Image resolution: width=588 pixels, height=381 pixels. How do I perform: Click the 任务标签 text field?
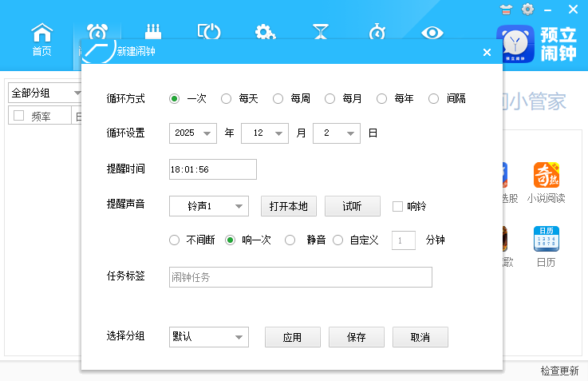(300, 277)
